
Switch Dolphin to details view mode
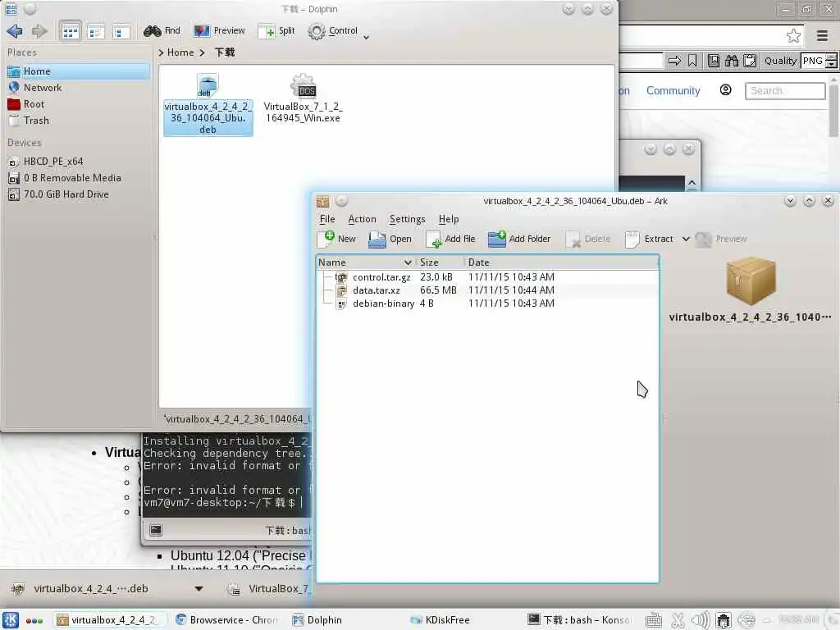click(96, 32)
